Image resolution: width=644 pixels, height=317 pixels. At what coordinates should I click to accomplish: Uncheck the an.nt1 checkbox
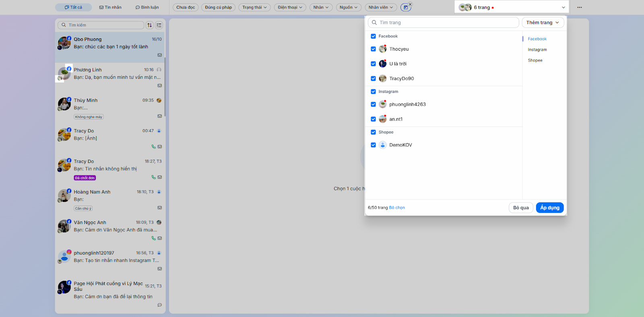tap(374, 119)
